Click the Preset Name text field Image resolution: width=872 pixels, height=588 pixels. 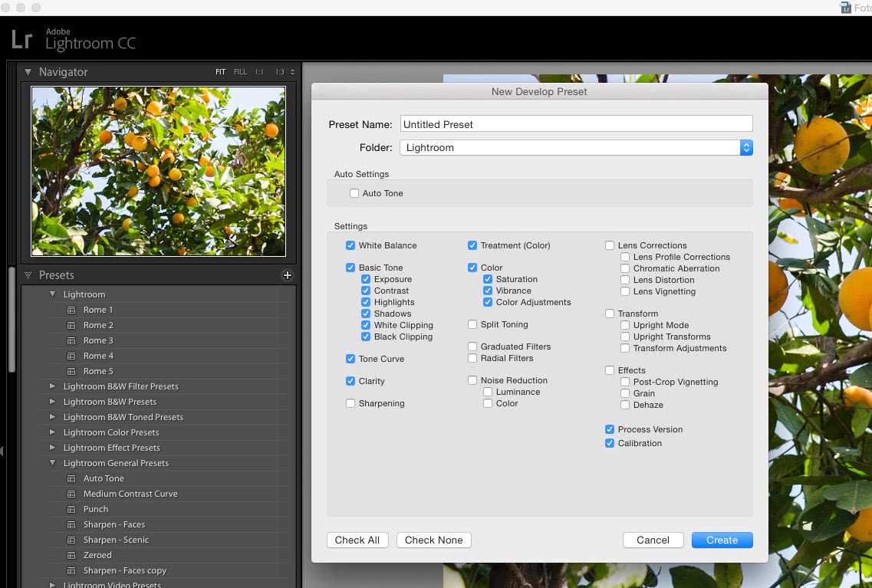[576, 124]
